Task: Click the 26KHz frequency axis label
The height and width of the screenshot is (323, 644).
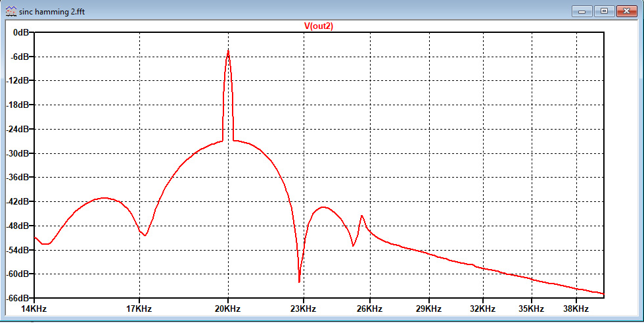Action: [369, 309]
